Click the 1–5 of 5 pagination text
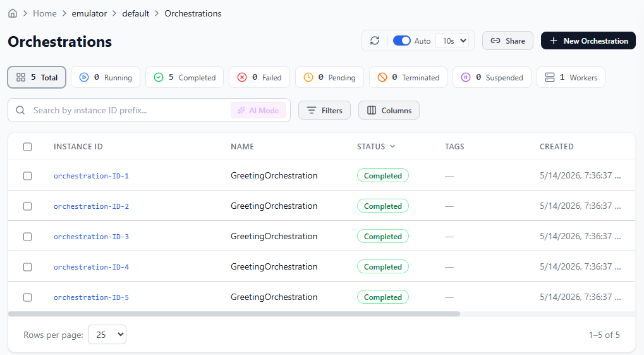Image resolution: width=644 pixels, height=355 pixels. (x=604, y=335)
